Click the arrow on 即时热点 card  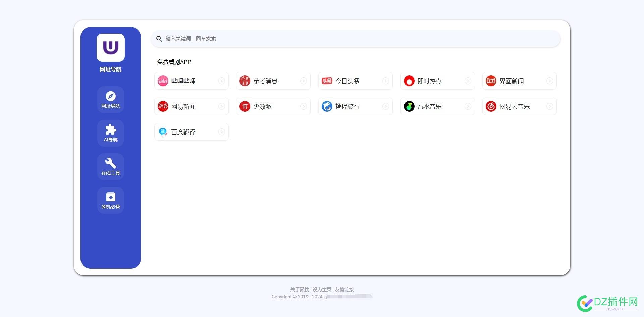click(x=468, y=81)
